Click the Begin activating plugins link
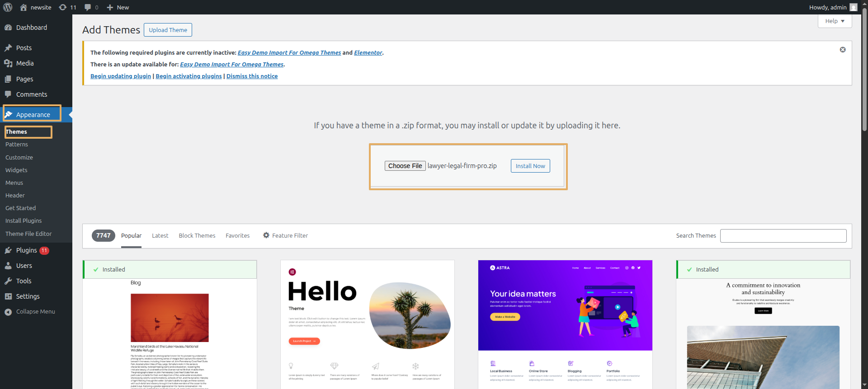 pos(189,76)
